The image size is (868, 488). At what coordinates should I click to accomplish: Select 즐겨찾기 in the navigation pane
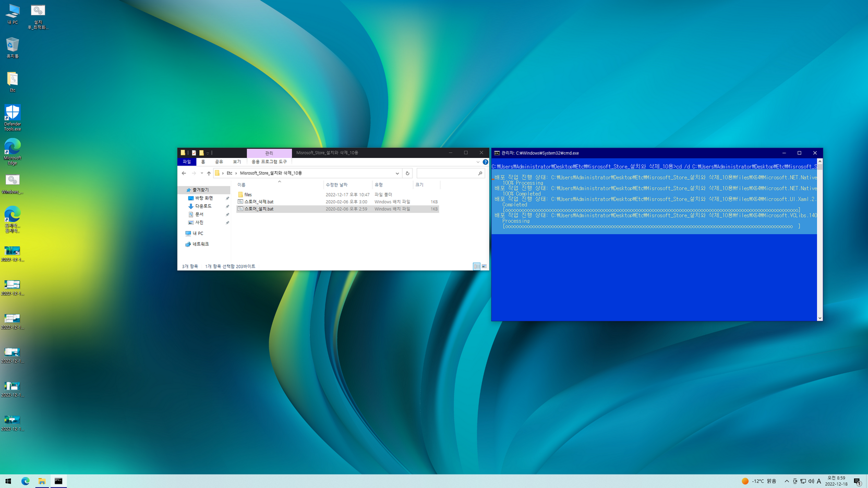200,190
